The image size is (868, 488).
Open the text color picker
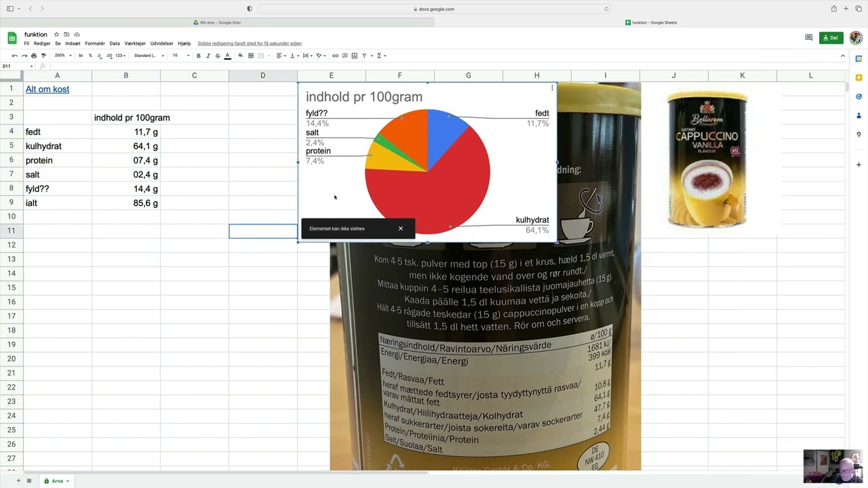(227, 56)
